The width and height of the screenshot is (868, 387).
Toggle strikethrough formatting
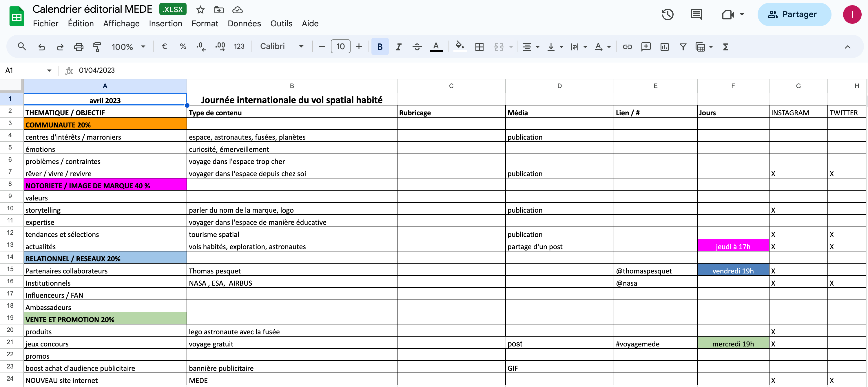417,46
